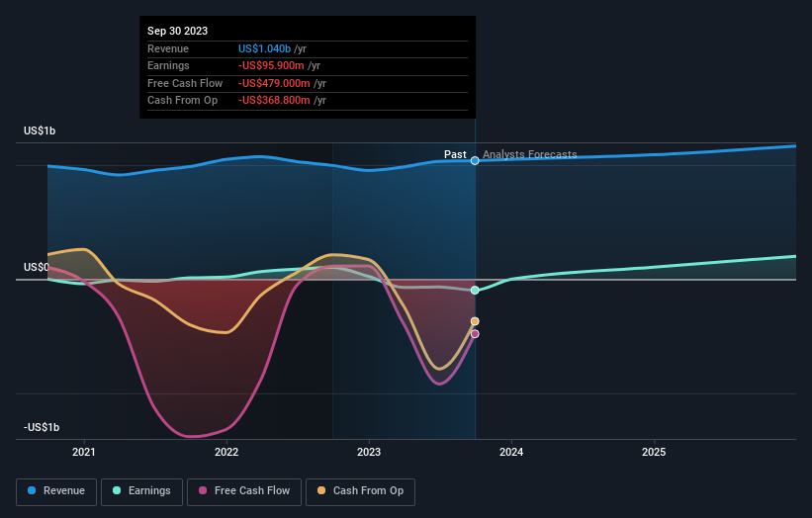Viewport: 812px width, 518px height.
Task: Click the Cash From Op label in tooltip
Action: [182, 101]
